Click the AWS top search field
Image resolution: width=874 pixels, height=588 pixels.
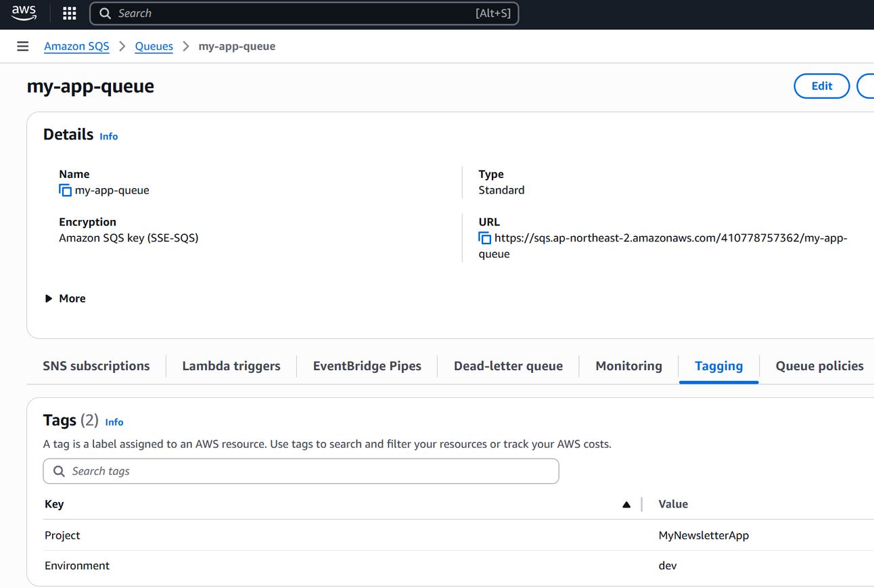coord(304,14)
